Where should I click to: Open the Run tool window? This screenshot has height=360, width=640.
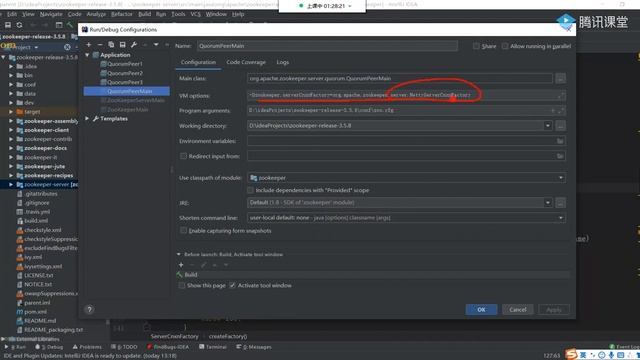click(16, 347)
